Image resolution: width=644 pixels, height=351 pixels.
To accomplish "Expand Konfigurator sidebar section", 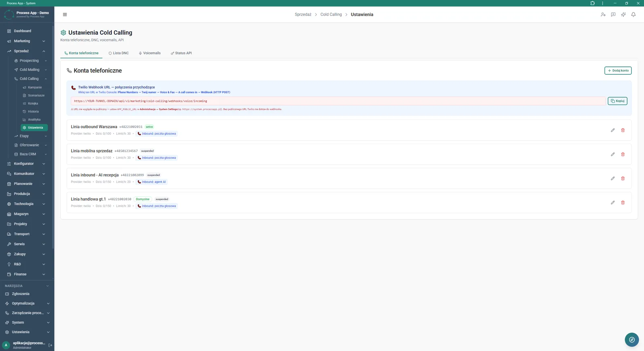I will coord(27,164).
